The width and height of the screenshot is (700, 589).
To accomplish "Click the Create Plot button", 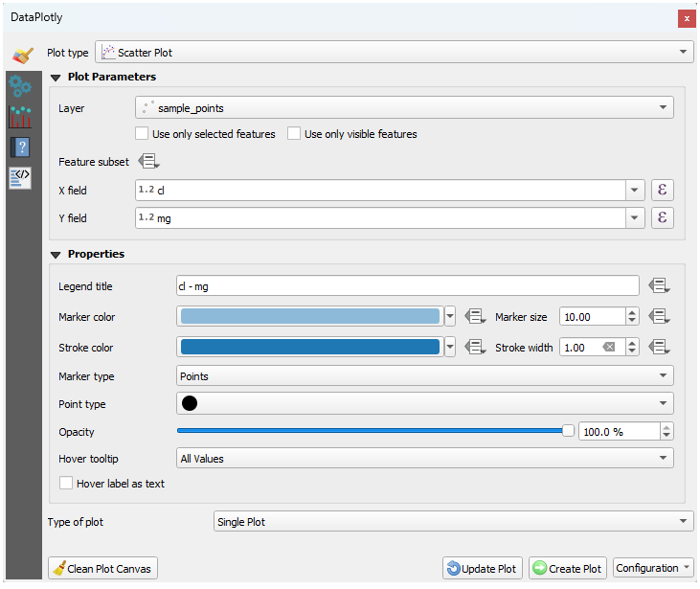I will tap(567, 568).
